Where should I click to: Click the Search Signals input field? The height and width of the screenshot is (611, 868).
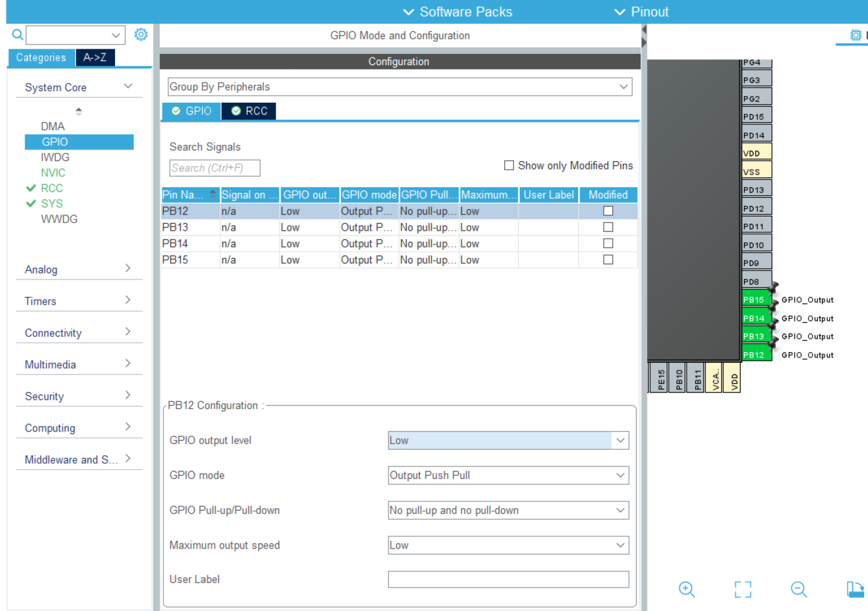pos(215,168)
